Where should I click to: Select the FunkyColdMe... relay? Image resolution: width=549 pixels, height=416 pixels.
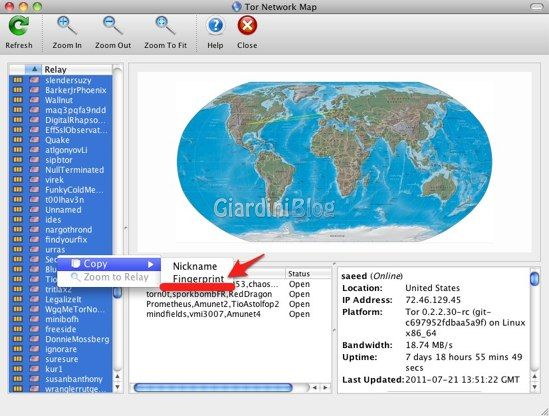[74, 190]
